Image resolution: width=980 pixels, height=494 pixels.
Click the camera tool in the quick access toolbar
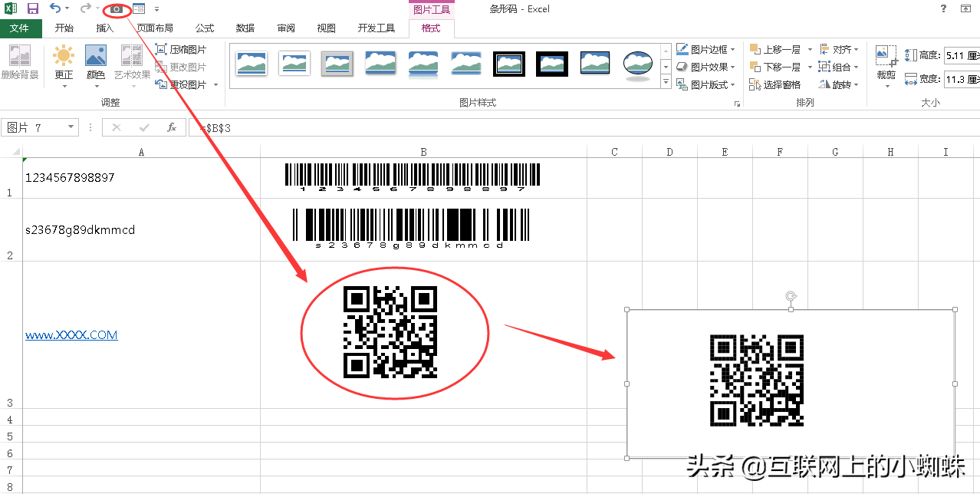point(117,8)
